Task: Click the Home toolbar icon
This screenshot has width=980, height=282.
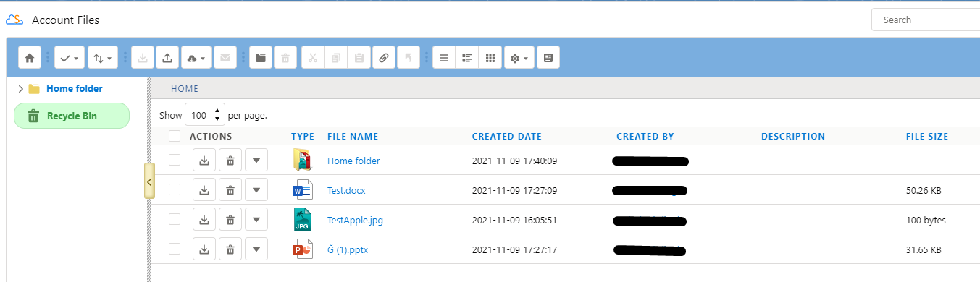Action: pyautogui.click(x=30, y=58)
